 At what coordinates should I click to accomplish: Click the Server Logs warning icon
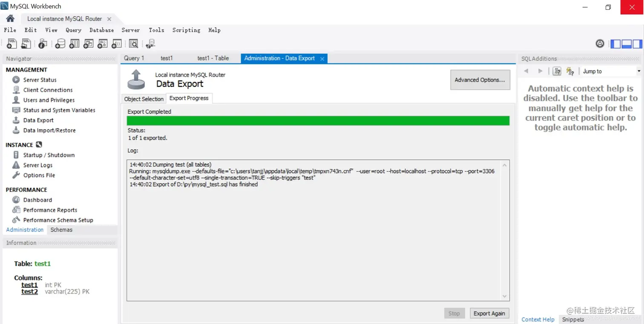click(x=16, y=165)
